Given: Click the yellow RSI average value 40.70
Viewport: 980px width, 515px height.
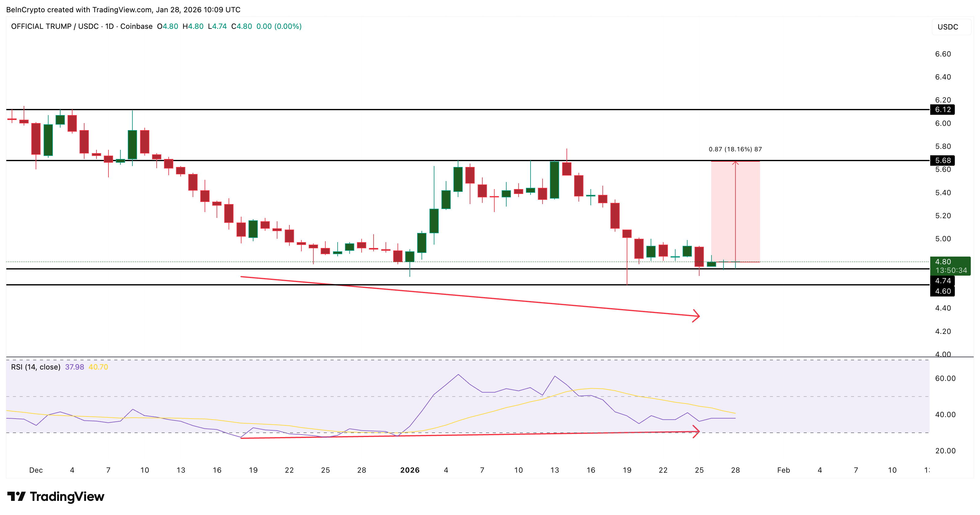Looking at the screenshot, I should coord(98,367).
